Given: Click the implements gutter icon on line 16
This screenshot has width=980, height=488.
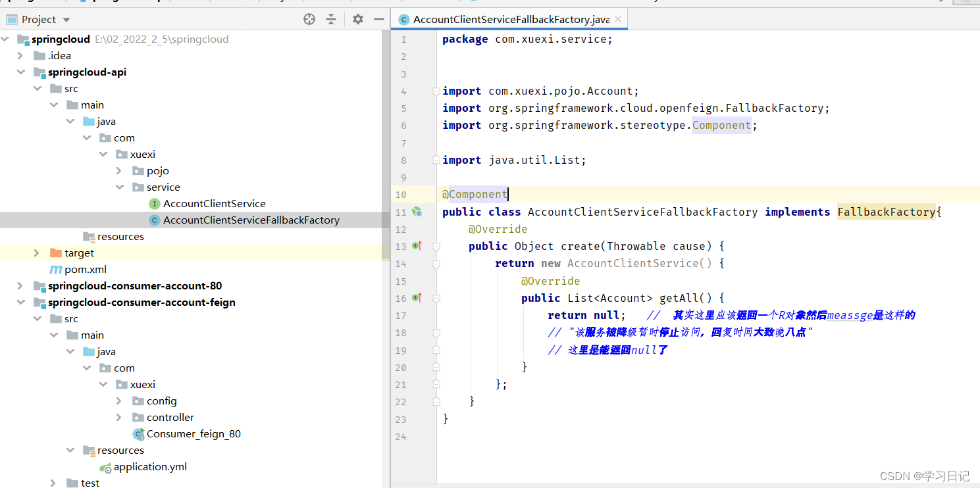Looking at the screenshot, I should pos(417,298).
